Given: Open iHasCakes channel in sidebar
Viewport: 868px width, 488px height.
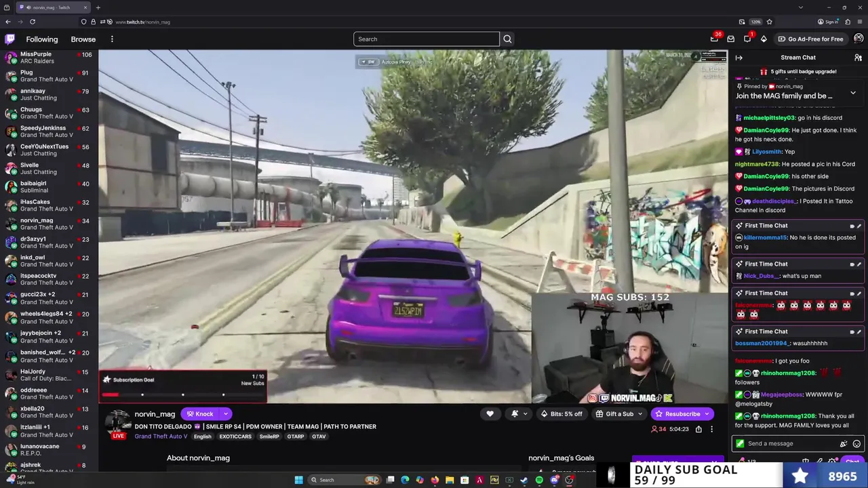Looking at the screenshot, I should click(49, 205).
